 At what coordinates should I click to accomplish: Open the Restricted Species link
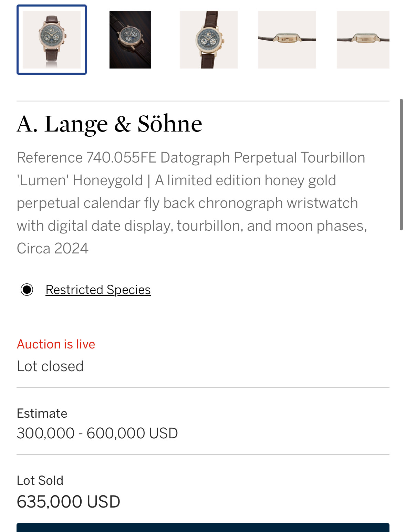coord(98,290)
